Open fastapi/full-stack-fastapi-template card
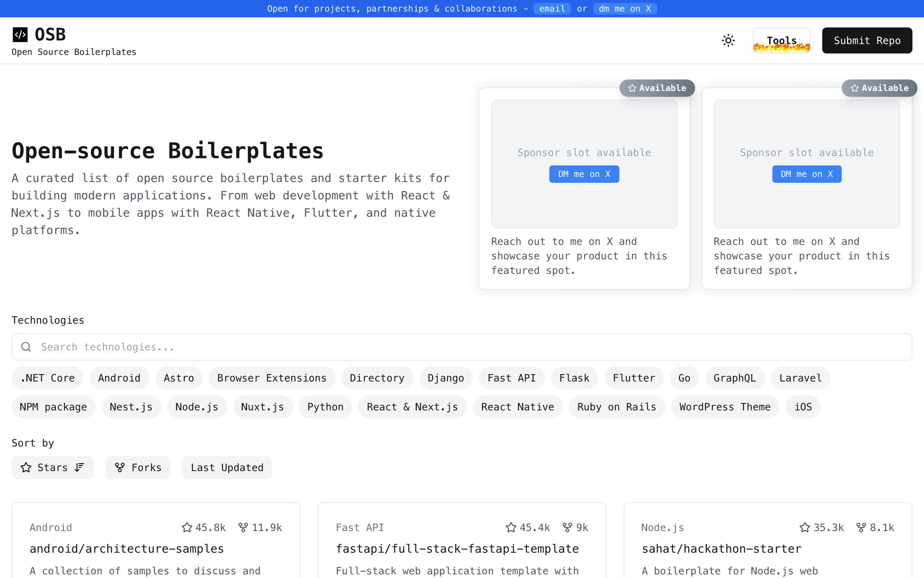Screen dimensions: 924x578 point(462,540)
